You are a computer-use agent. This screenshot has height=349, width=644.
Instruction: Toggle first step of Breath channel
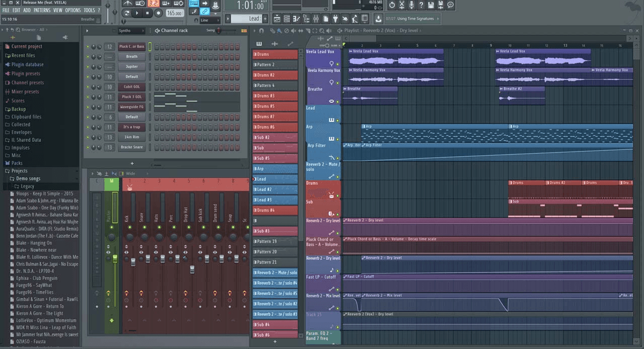pyautogui.click(x=156, y=57)
